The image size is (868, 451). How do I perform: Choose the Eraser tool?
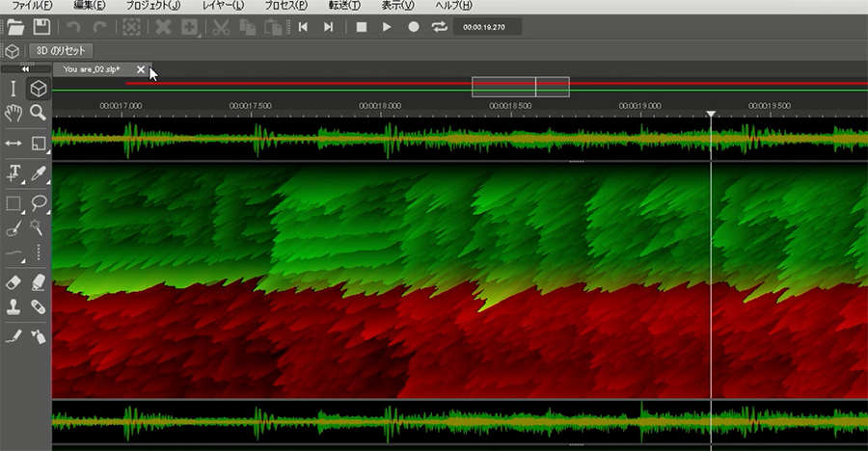pyautogui.click(x=14, y=282)
